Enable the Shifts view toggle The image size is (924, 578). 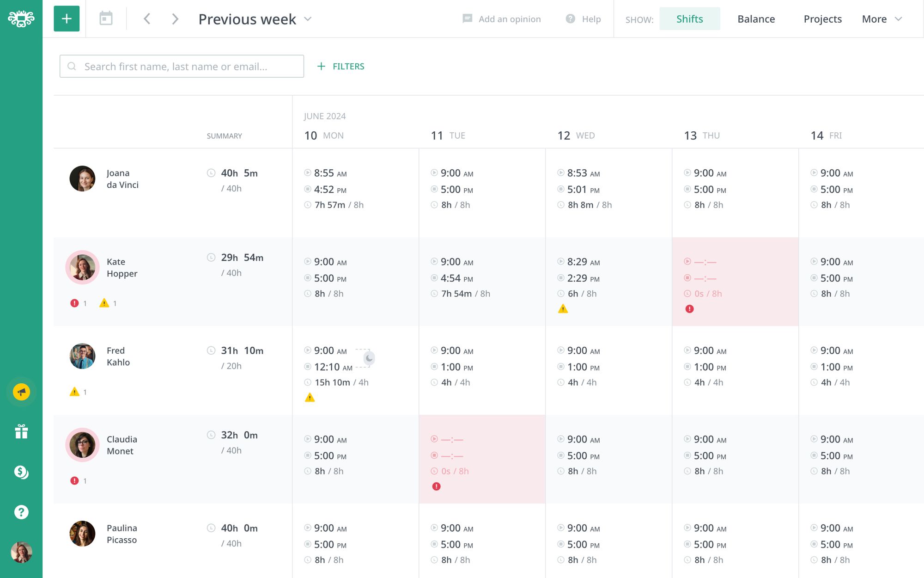coord(689,18)
